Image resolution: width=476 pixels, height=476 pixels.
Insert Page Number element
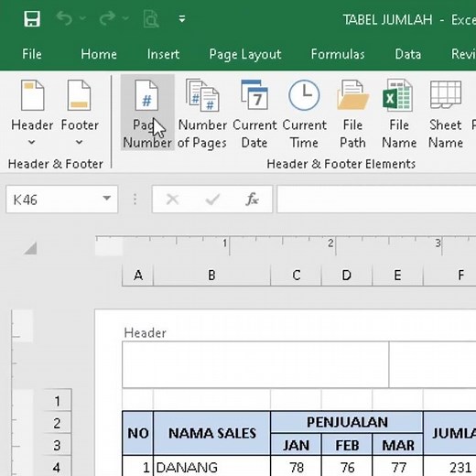pyautogui.click(x=147, y=113)
